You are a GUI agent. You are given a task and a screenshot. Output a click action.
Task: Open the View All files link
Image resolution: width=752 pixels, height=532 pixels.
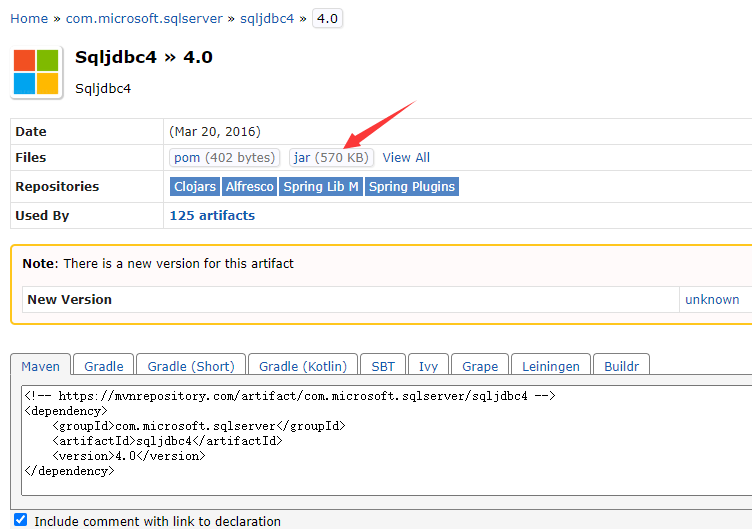(x=406, y=157)
